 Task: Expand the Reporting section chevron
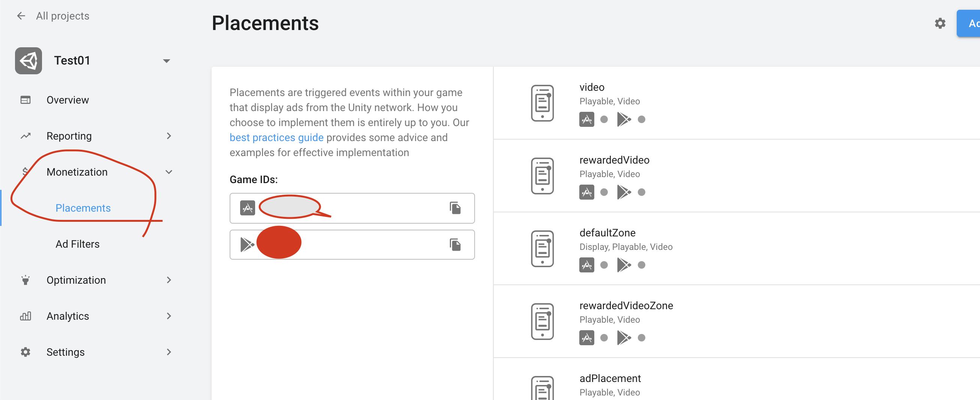point(169,136)
